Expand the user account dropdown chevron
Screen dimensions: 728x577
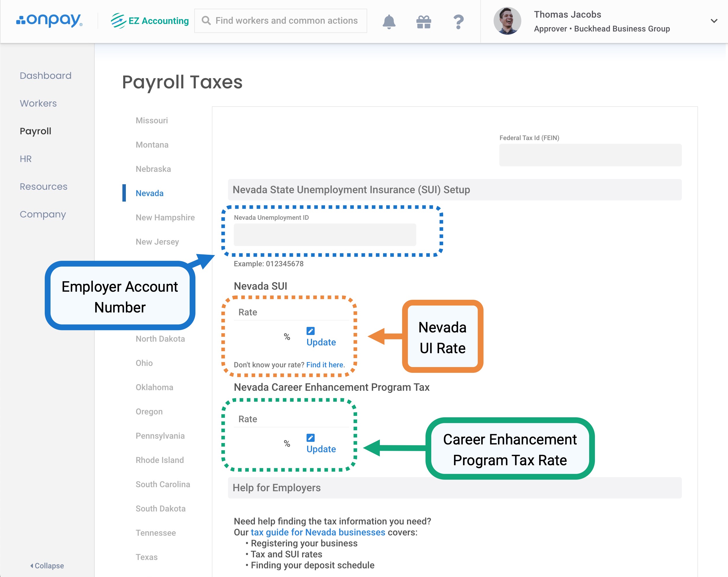click(x=714, y=21)
